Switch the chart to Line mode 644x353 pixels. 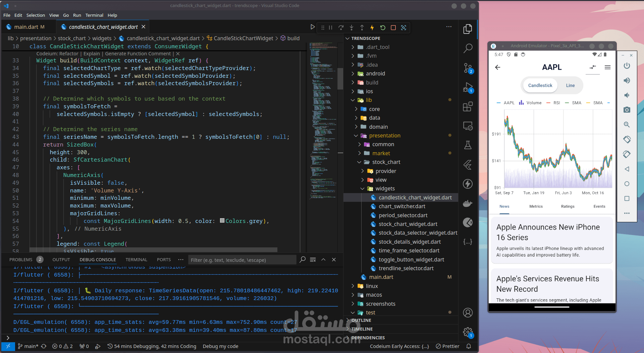570,85
